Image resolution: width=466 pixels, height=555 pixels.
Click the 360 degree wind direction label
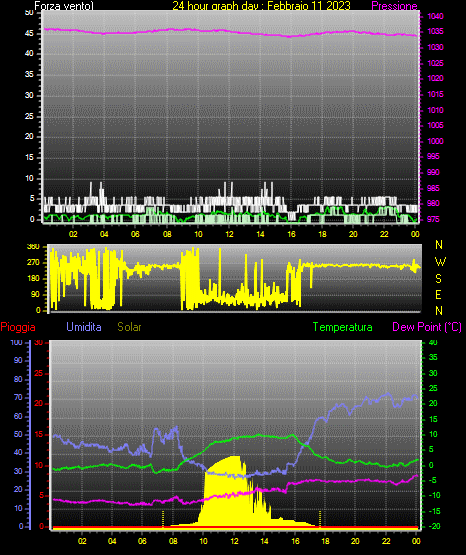click(34, 247)
